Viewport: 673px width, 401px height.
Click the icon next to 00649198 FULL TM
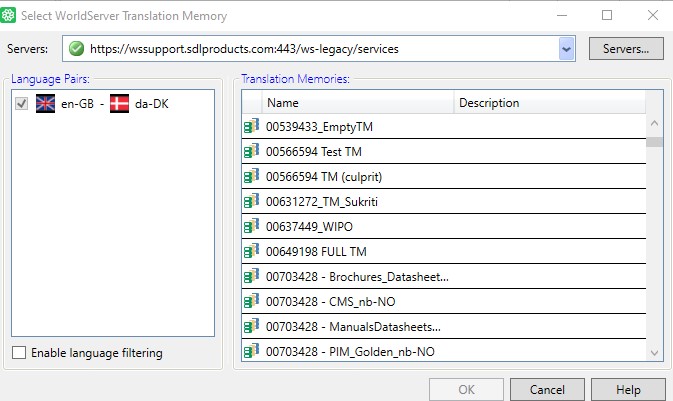[x=251, y=252]
